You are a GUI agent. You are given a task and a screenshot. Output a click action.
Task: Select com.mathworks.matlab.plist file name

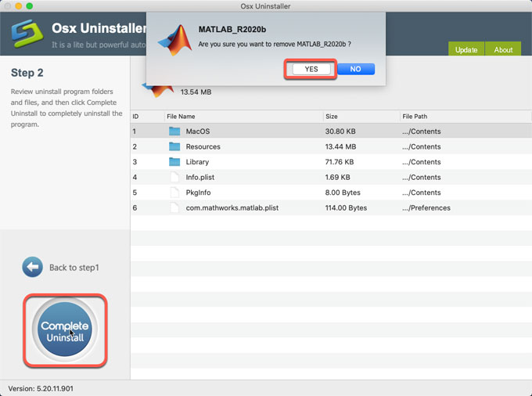point(232,207)
